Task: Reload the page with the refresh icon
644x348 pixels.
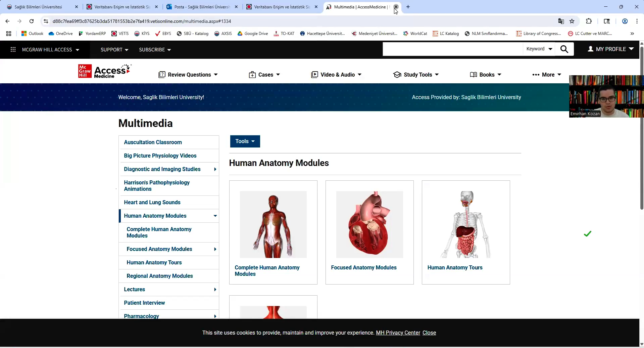Action: click(32, 21)
